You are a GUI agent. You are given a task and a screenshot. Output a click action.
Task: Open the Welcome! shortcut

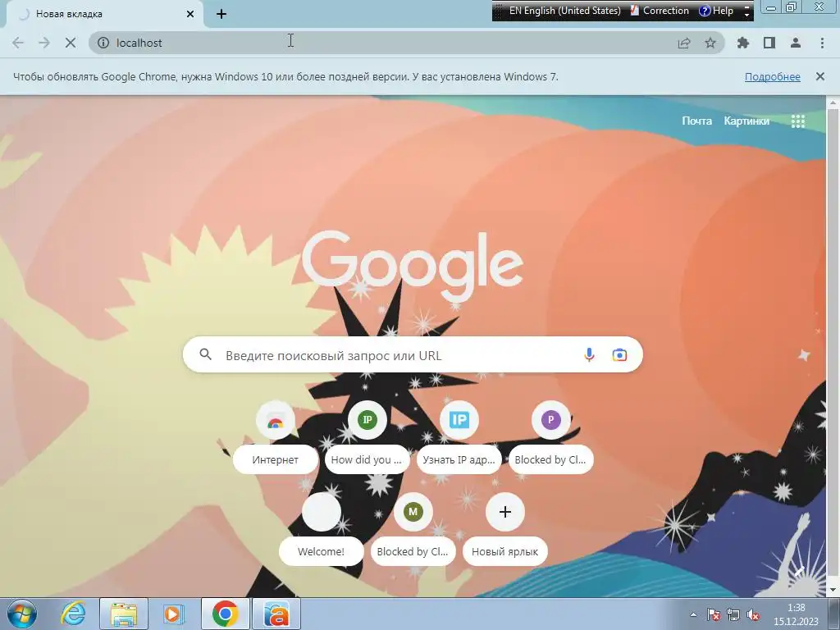point(321,529)
